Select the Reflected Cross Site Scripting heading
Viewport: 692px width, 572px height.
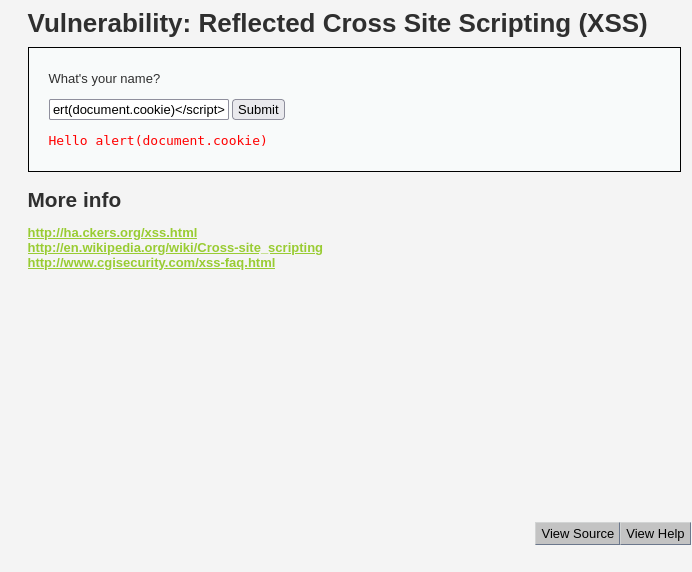coord(337,23)
